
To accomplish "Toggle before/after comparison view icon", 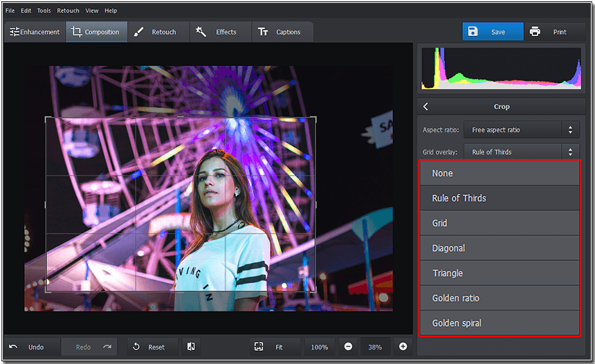I will tap(191, 347).
